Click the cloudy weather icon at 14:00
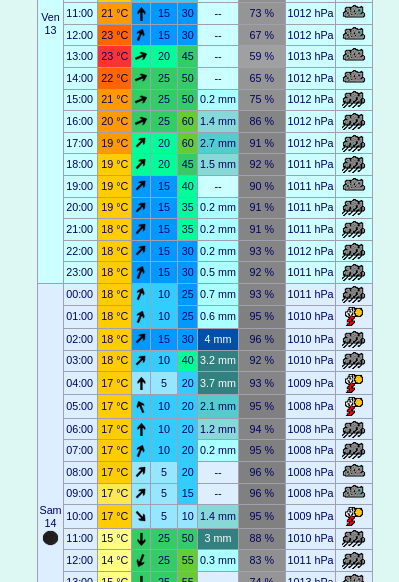Image resolution: width=399 pixels, height=582 pixels. (354, 78)
